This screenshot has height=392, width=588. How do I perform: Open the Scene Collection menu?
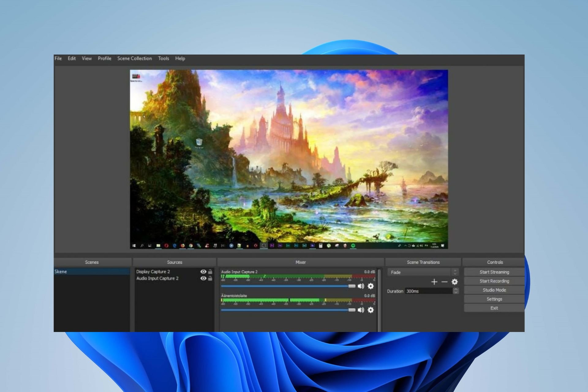click(x=134, y=58)
